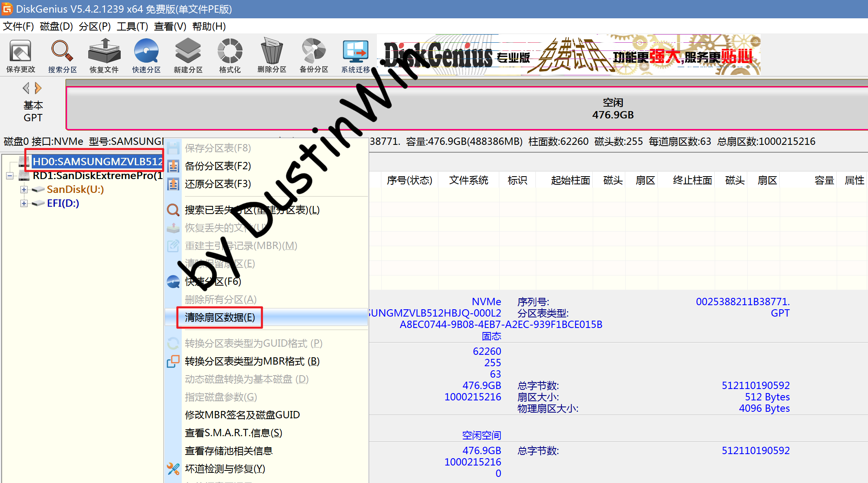Click the 标识 column header

[518, 180]
